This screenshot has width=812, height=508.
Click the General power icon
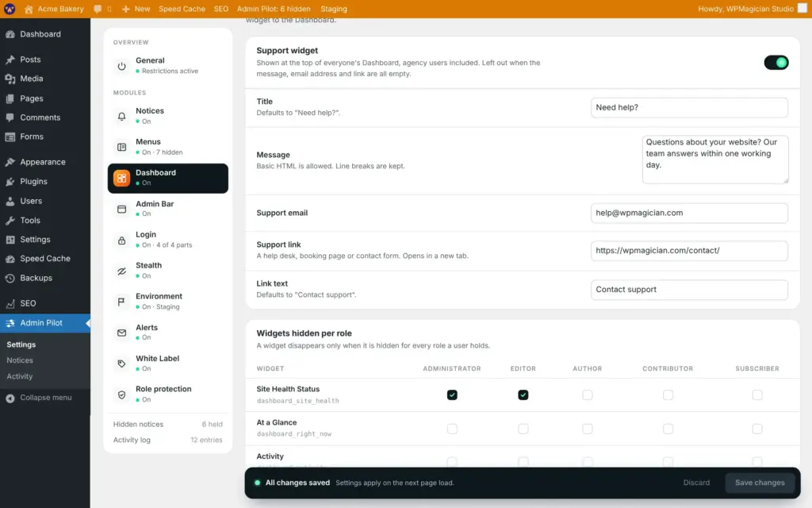121,66
